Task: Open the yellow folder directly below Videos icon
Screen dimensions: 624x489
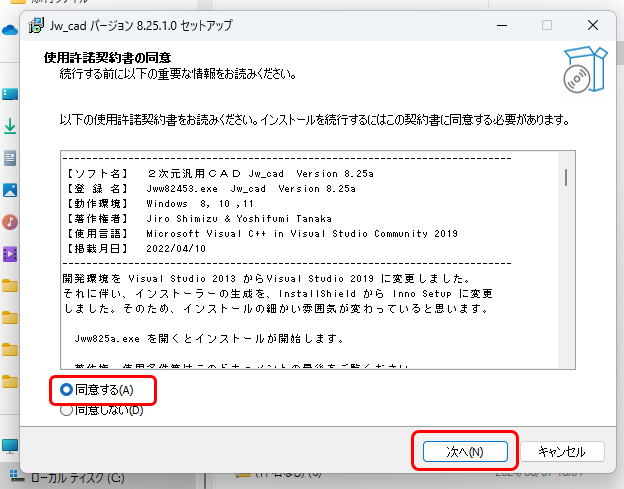Action: pos(10,286)
